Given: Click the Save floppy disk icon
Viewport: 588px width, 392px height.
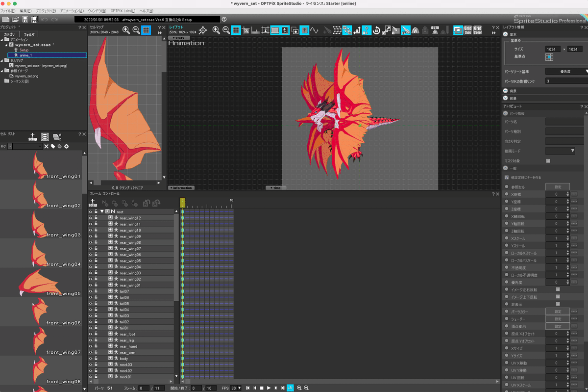Looking at the screenshot, I should tap(24, 19).
